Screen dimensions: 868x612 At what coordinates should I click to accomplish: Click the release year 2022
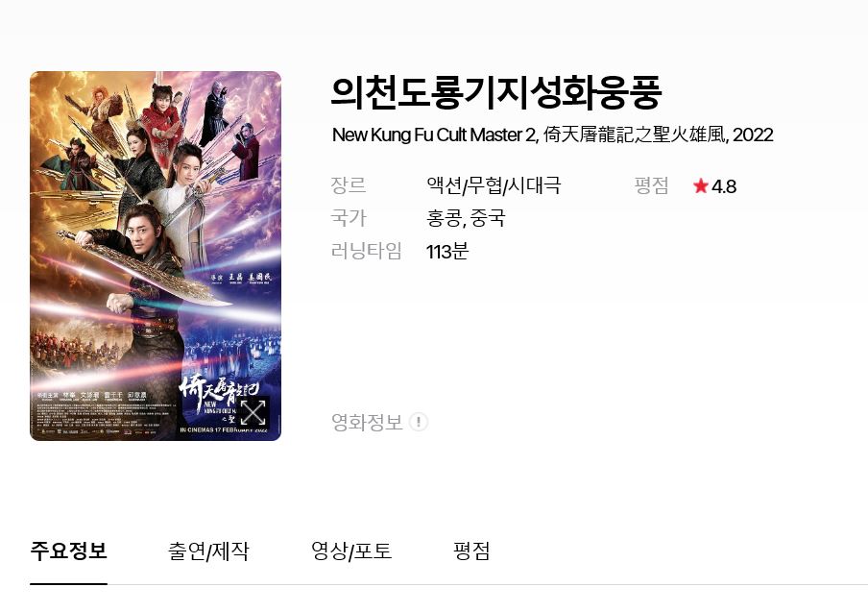click(x=753, y=135)
